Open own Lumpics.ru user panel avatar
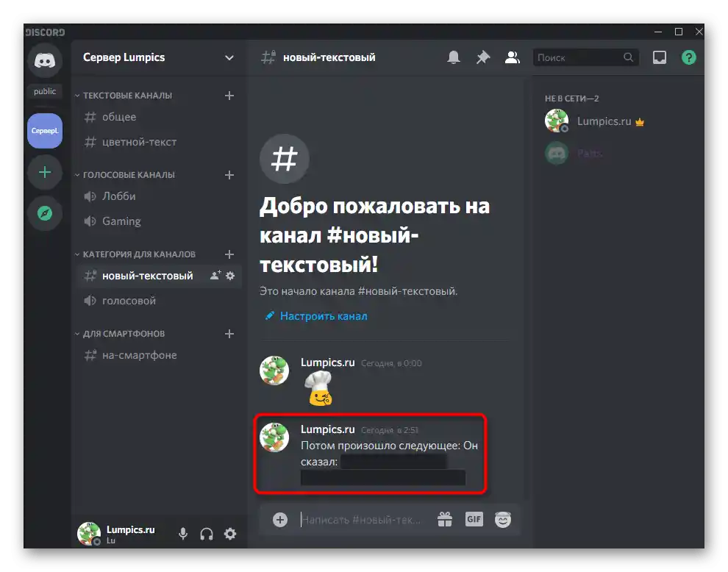Viewport: 728px width, 572px height. 89,534
